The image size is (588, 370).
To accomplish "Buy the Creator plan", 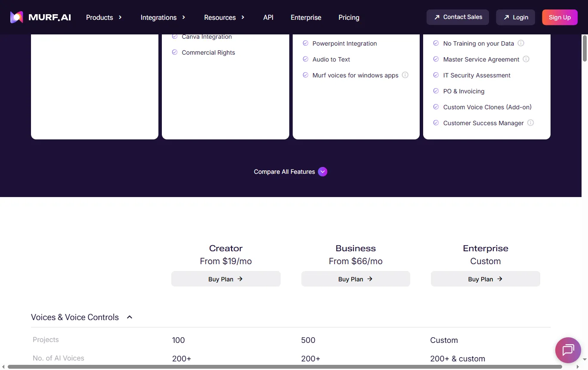I will click(x=226, y=279).
